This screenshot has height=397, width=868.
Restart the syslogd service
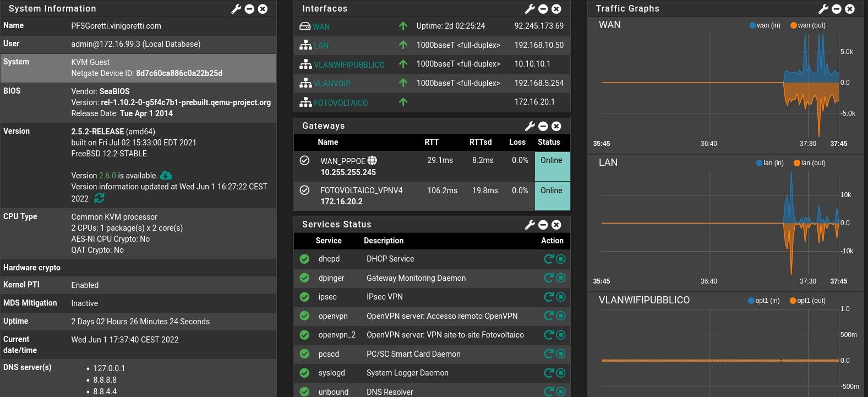[548, 373]
